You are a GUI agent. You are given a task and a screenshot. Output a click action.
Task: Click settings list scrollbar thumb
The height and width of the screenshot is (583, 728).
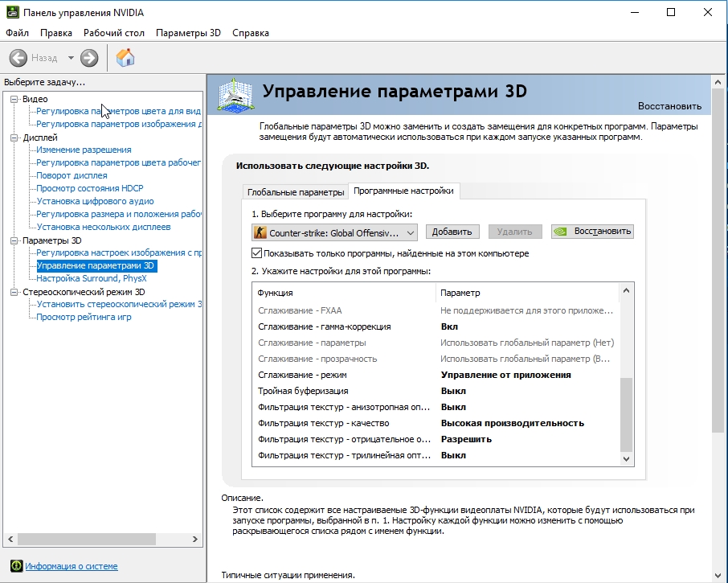pos(626,414)
